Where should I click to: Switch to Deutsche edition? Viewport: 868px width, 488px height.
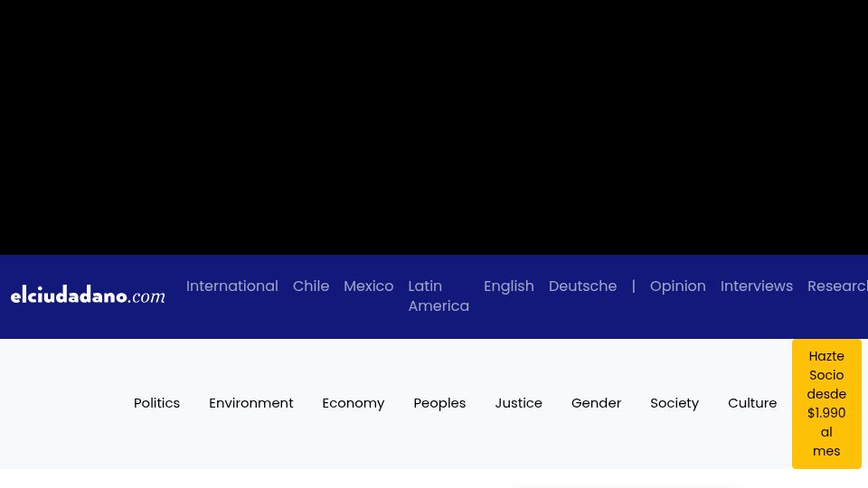(x=582, y=286)
